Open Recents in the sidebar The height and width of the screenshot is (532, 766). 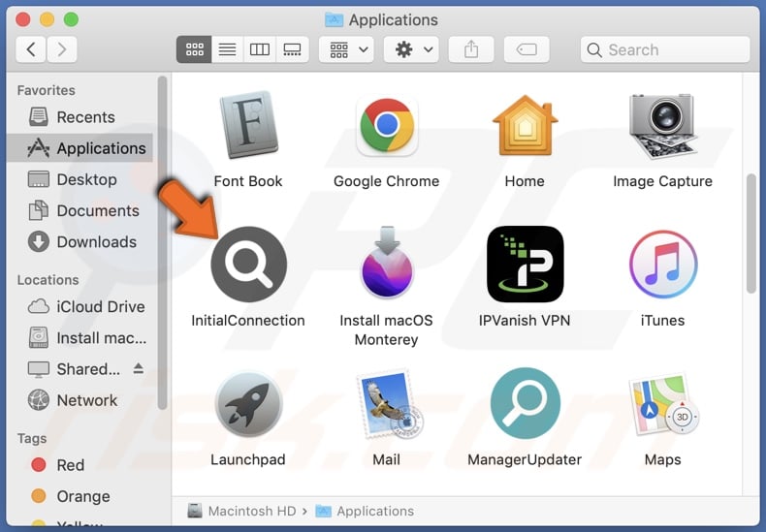tap(80, 117)
